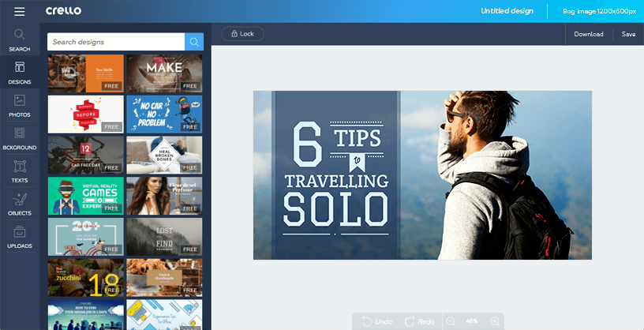Select the zucchini 18 design template
644x330 pixels.
click(86, 277)
